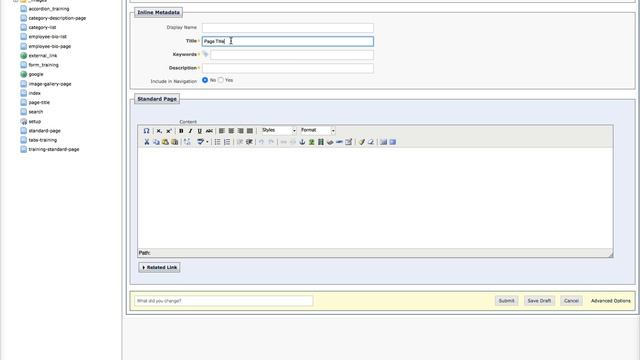Open form_training in the tree
Screen dimensions: 640x360
43,65
